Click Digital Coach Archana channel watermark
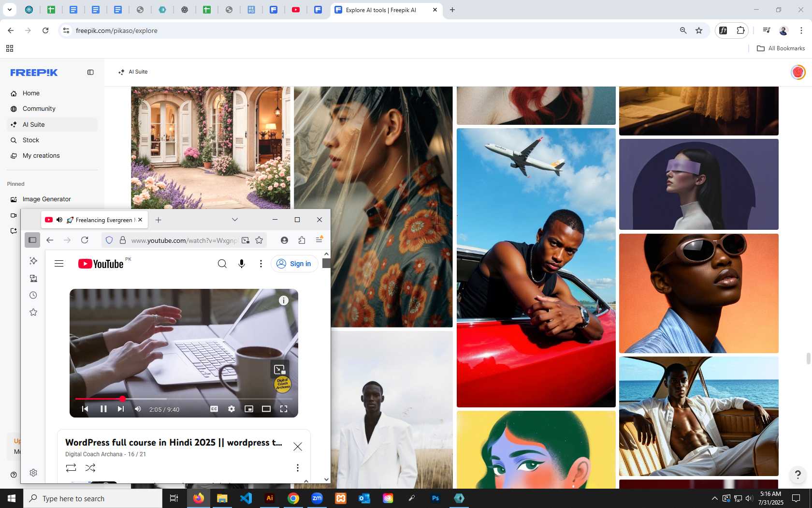Image resolution: width=812 pixels, height=508 pixels. click(x=283, y=384)
